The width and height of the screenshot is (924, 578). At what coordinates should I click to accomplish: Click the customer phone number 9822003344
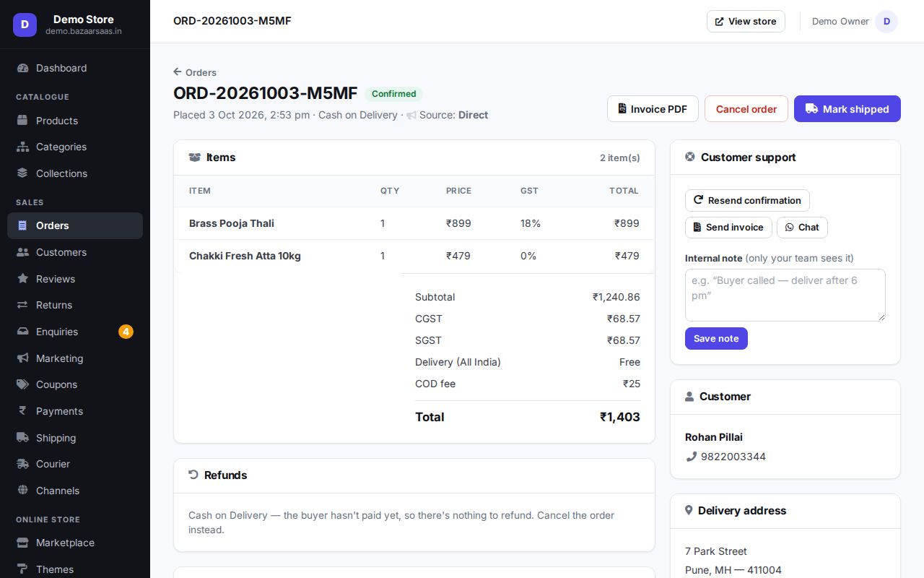(x=733, y=457)
